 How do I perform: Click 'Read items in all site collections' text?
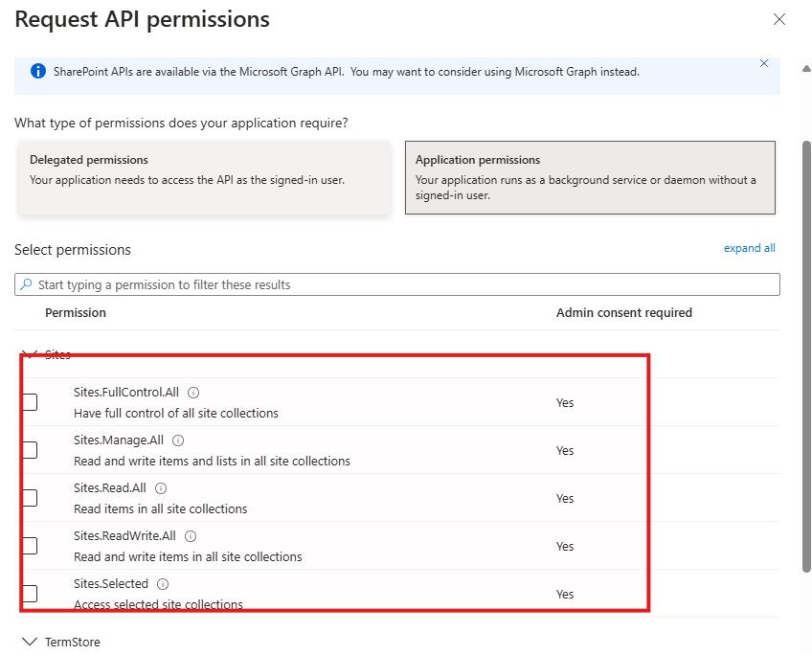[x=161, y=509]
